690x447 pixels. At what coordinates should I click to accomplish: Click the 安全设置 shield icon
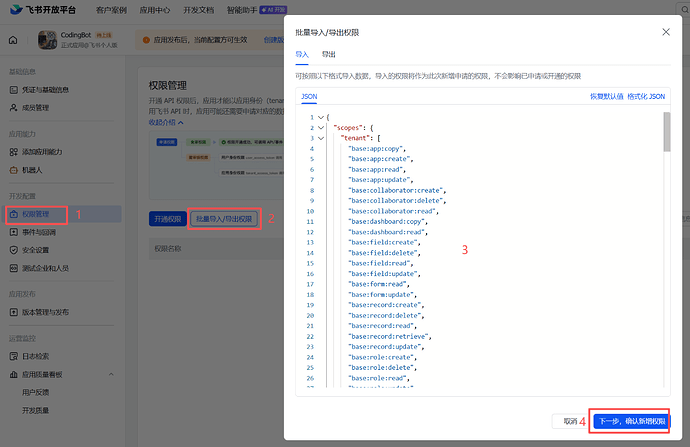pyautogui.click(x=14, y=250)
